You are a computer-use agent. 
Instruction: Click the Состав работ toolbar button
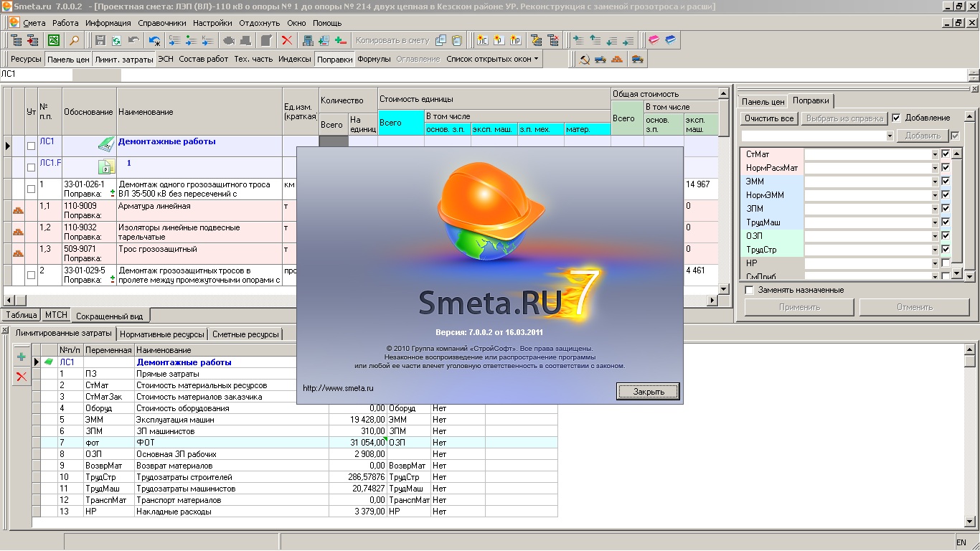pos(204,59)
